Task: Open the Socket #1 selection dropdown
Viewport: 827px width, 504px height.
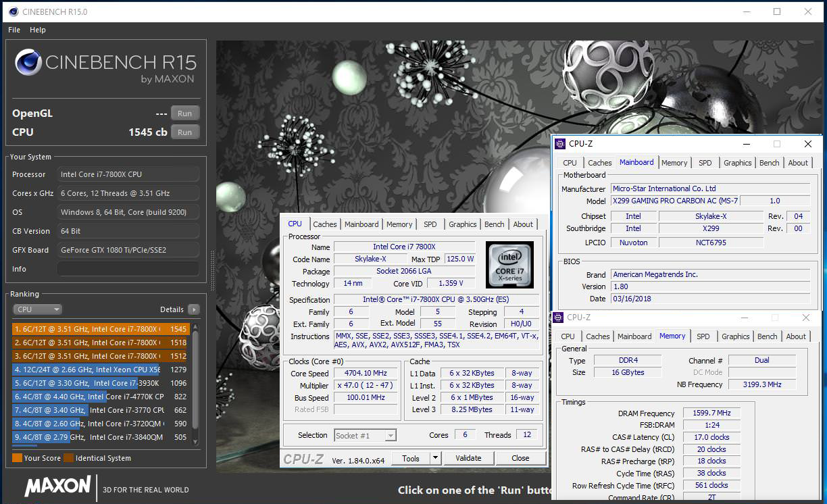Action: point(366,435)
